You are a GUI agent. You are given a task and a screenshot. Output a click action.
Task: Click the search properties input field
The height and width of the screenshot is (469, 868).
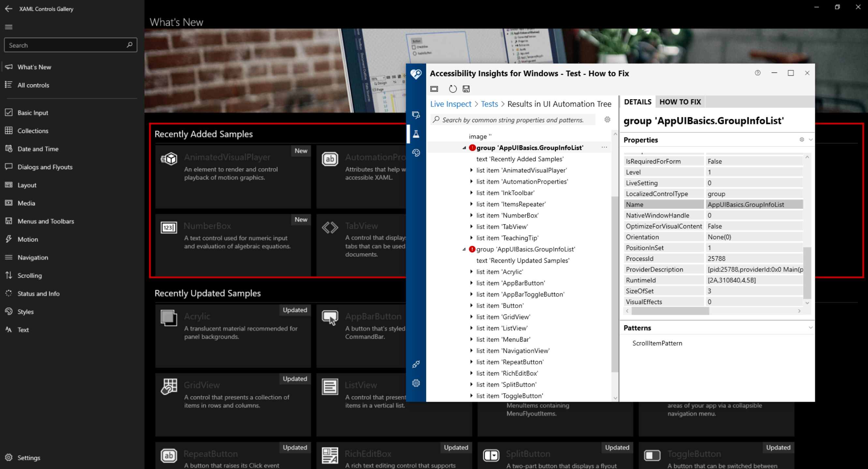tap(512, 120)
